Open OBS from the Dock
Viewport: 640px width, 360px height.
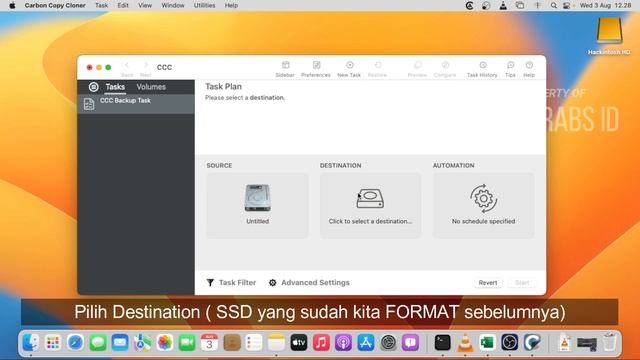[x=510, y=342]
